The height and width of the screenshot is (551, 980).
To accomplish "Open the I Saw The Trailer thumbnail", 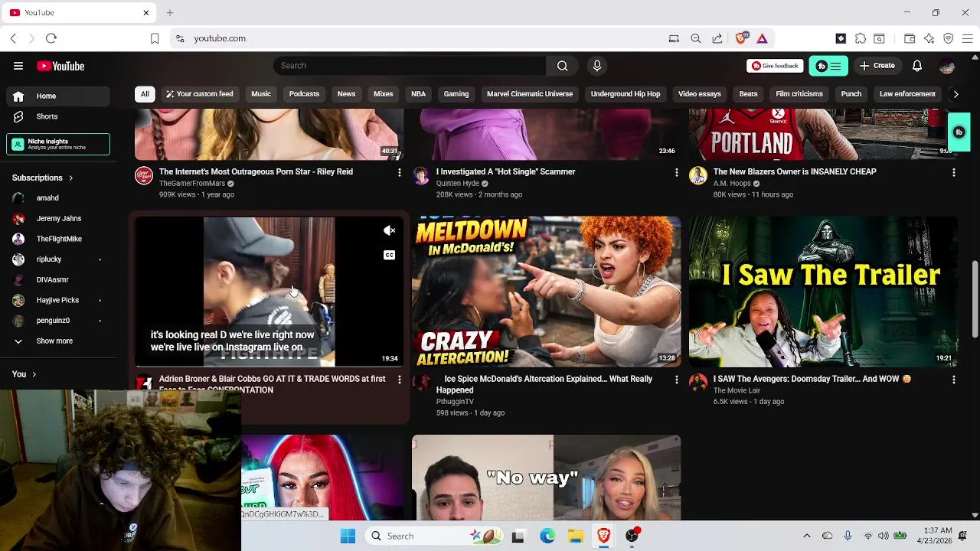I will pos(823,292).
